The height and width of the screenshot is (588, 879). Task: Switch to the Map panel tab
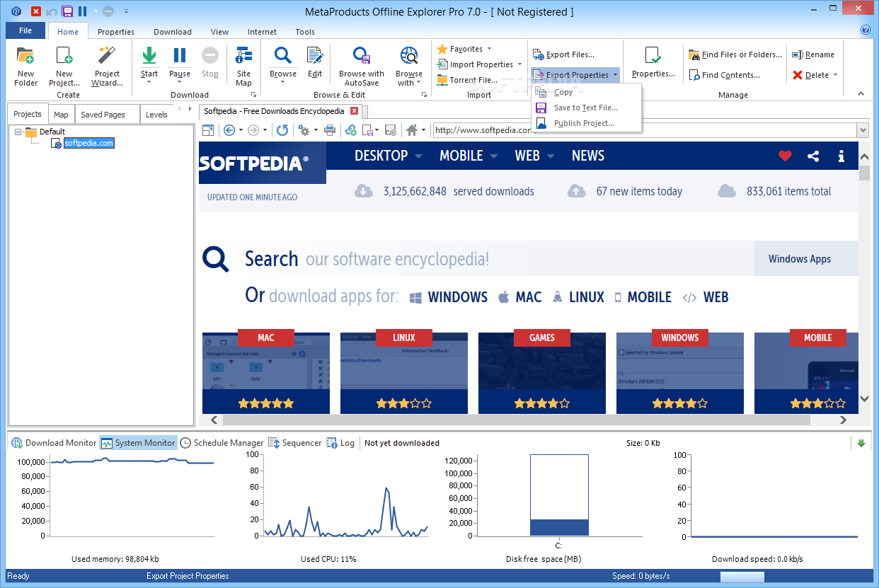click(62, 115)
